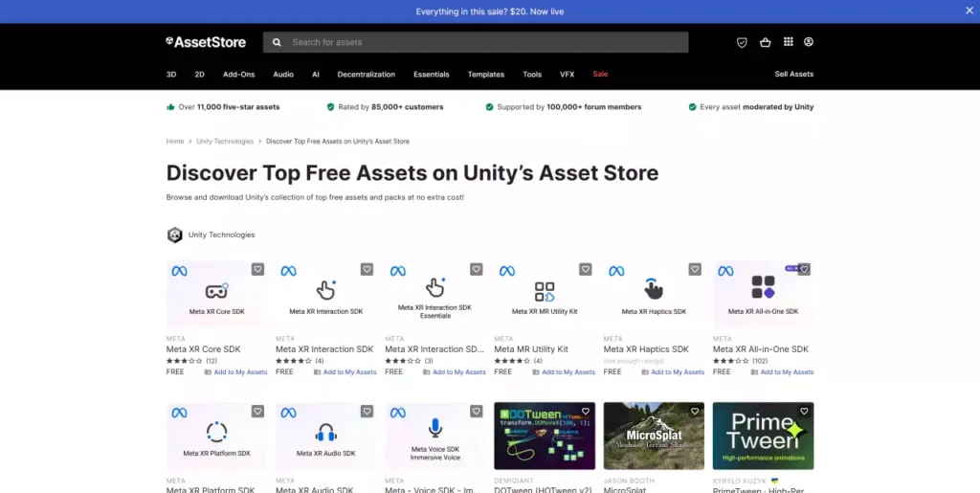Viewport: 980px width, 493px height.
Task: Click the Sell Assets link
Action: click(x=793, y=74)
